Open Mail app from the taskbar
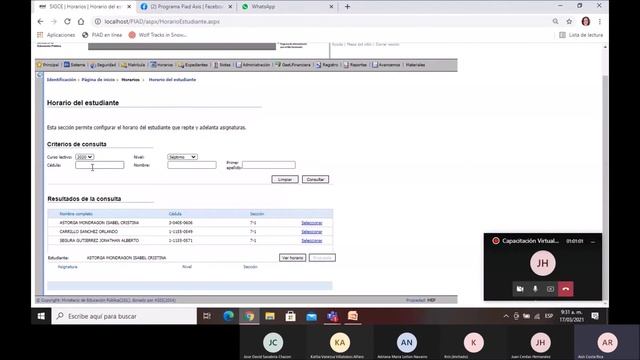The height and width of the screenshot is (360, 640). tap(311, 316)
